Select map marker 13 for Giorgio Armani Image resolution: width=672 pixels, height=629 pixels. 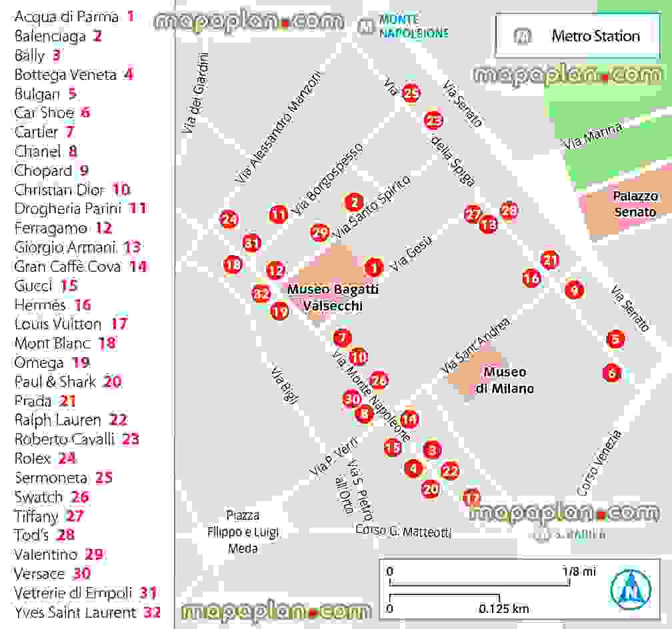click(488, 224)
